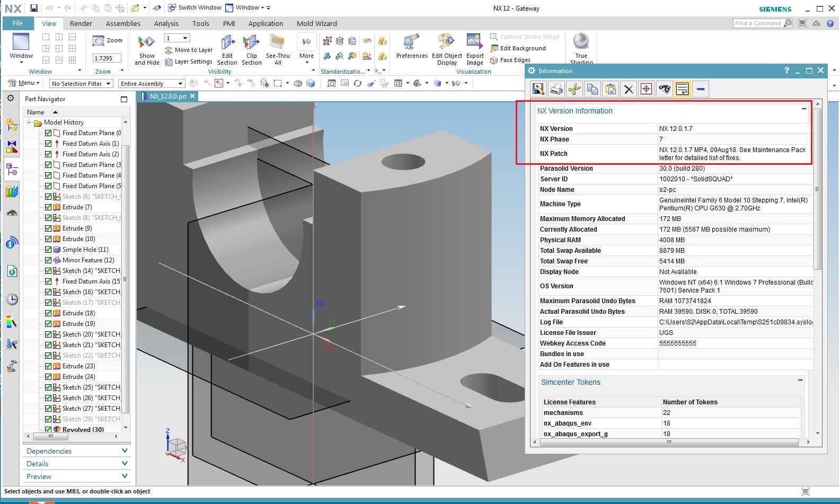This screenshot has height=504, width=840.
Task: Click the delete X icon in Information toolbar
Action: [629, 89]
